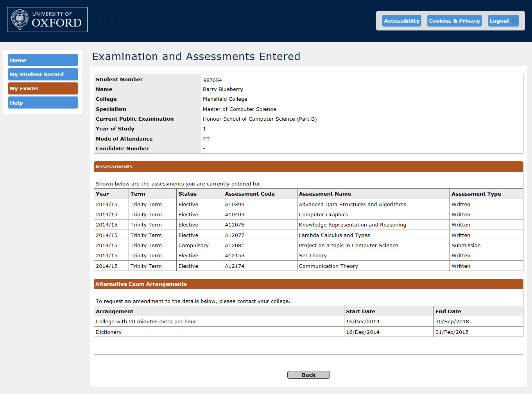This screenshot has width=532, height=394.
Task: Go to Home in sidebar
Action: pos(43,60)
